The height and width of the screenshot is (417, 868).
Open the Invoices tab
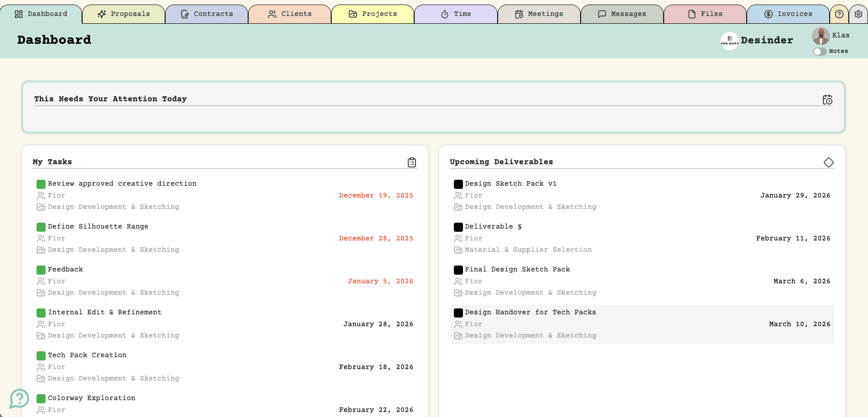[788, 14]
